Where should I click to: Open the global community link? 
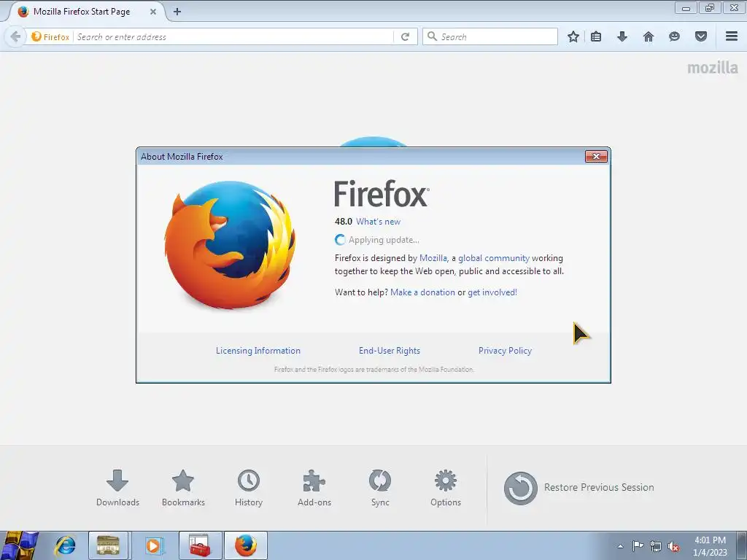(x=494, y=258)
